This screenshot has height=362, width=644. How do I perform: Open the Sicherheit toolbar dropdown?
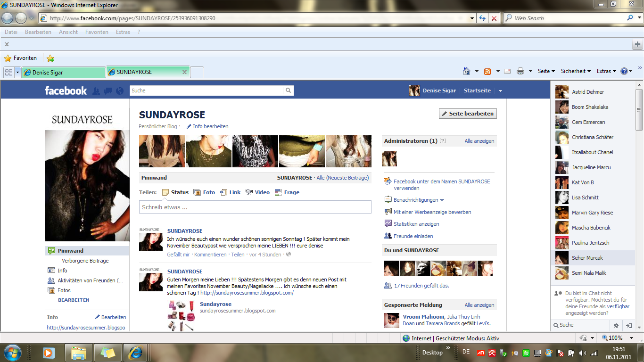point(576,71)
